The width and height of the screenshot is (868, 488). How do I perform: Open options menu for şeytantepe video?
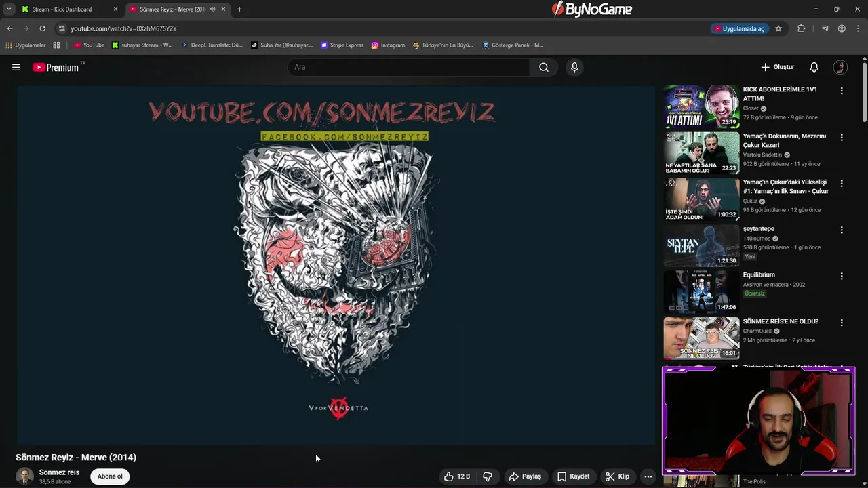[842, 230]
